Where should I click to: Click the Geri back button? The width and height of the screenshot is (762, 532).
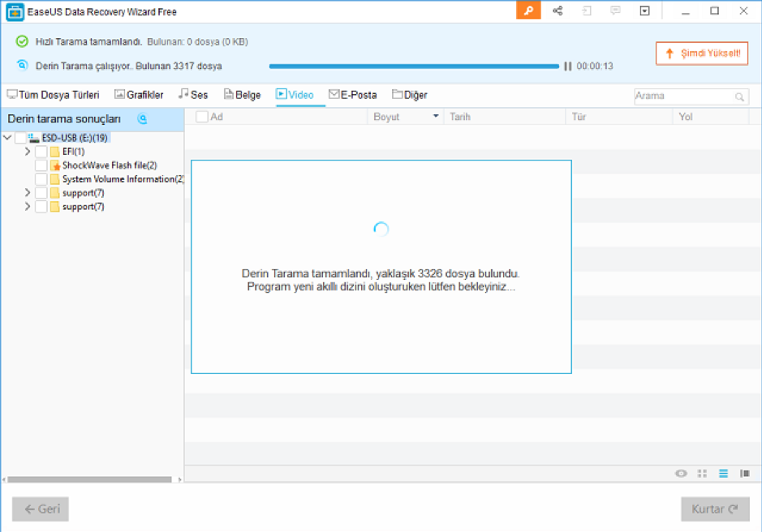(x=41, y=509)
